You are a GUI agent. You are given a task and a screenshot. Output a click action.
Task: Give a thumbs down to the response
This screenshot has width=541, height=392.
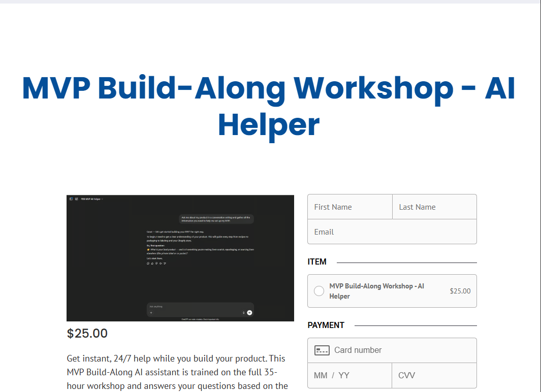156,264
